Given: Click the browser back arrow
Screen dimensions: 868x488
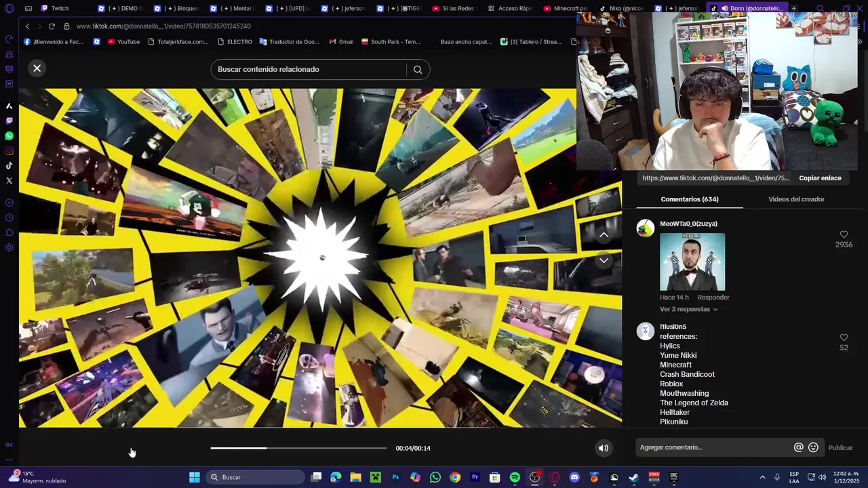Looking at the screenshot, I should 27,26.
